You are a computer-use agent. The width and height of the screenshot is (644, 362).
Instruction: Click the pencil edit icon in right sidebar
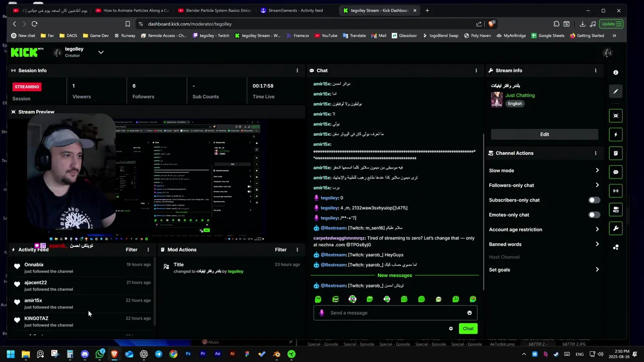615,92
